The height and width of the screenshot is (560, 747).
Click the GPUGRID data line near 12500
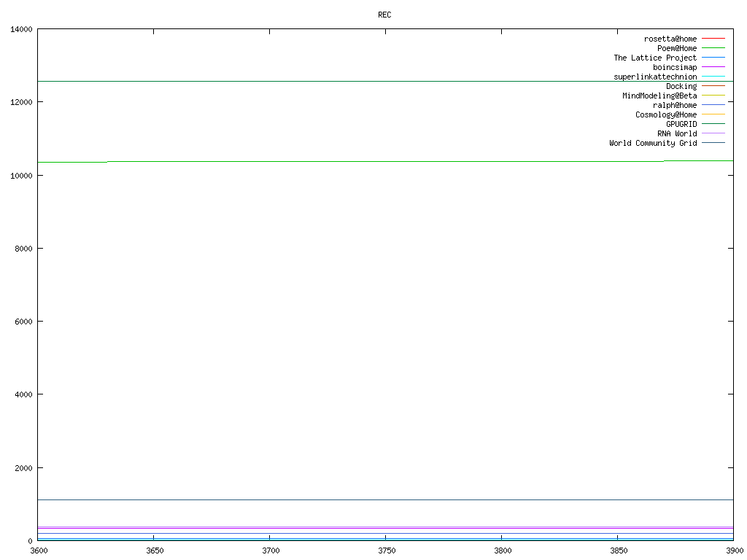coord(385,82)
